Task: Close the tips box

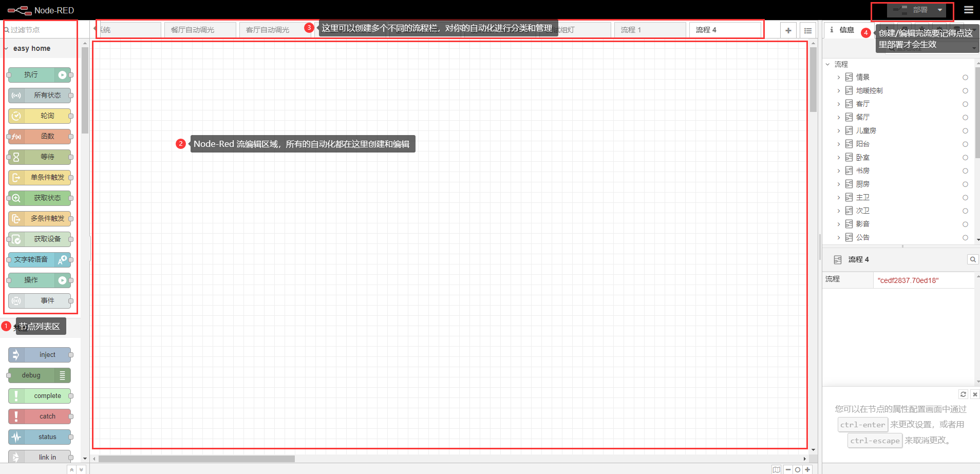Action: 975,394
